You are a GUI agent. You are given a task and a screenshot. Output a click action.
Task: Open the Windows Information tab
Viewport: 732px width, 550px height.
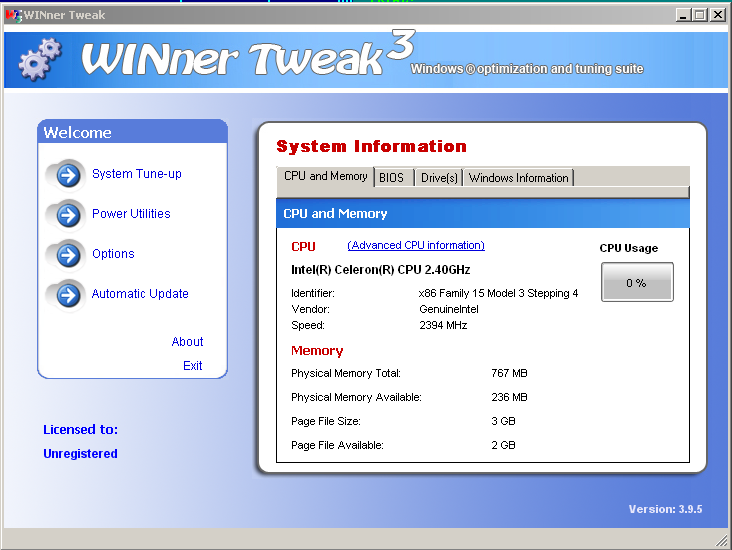(x=518, y=178)
